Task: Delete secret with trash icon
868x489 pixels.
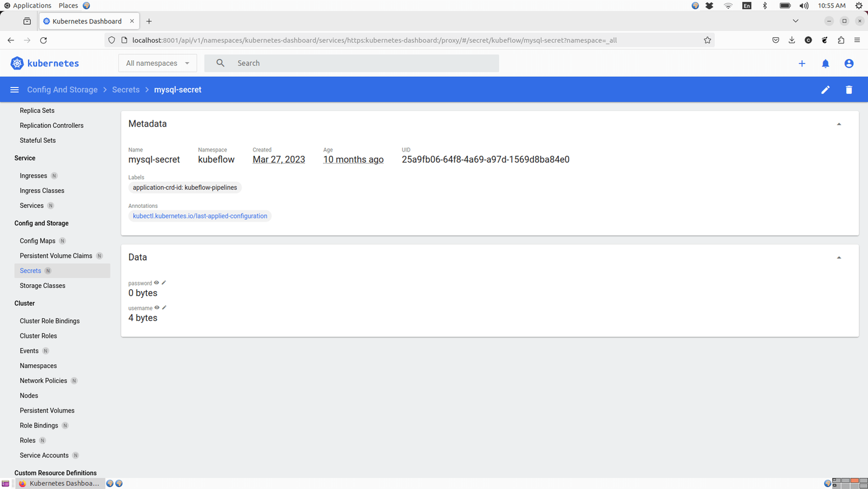Action: 849,90
